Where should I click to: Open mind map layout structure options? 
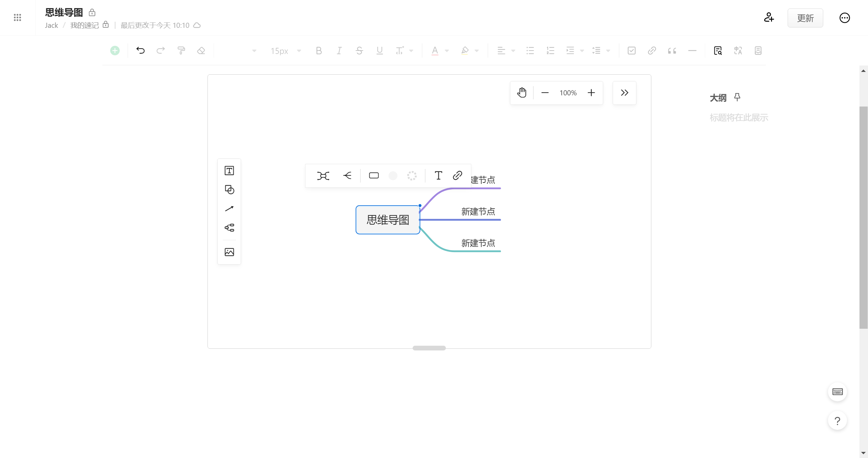click(323, 176)
